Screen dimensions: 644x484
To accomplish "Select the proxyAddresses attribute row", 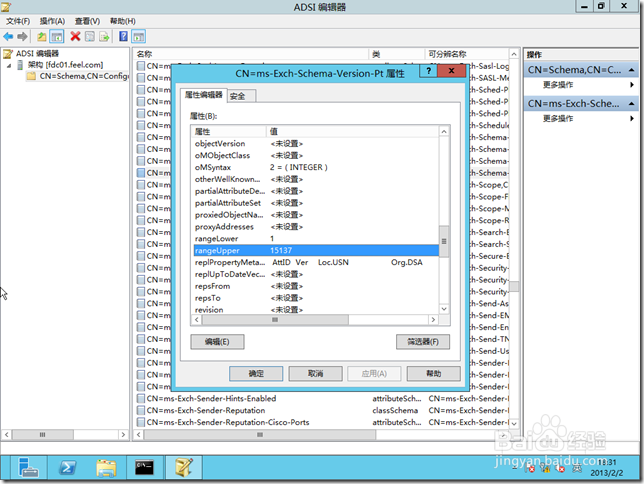I will click(316, 226).
